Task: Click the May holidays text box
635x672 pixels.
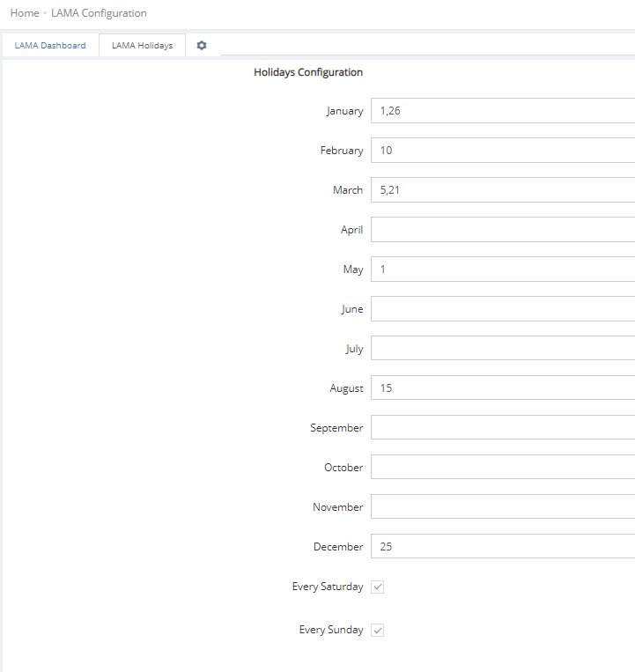Action: 502,270
